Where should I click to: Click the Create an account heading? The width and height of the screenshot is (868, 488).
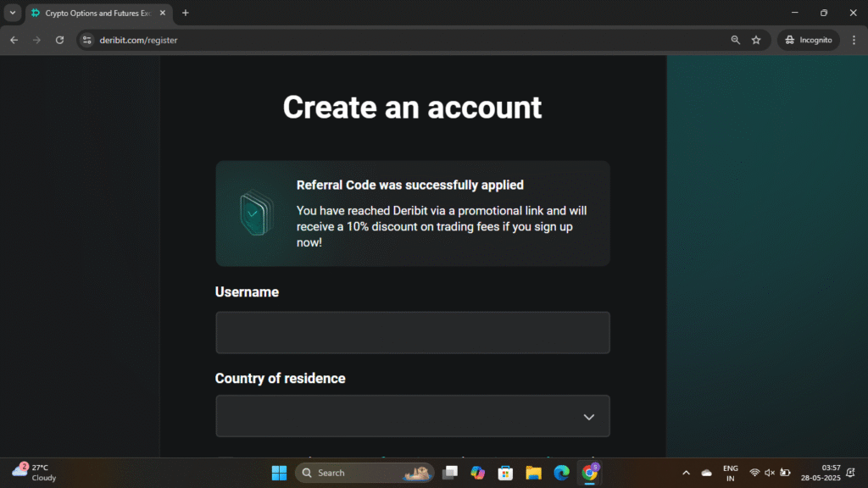[412, 108]
